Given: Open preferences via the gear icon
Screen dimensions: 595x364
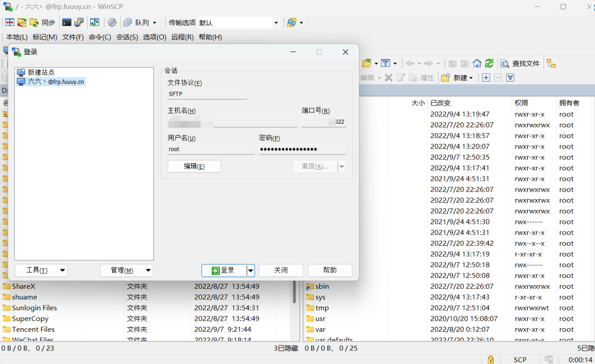Looking at the screenshot, I should 112,23.
